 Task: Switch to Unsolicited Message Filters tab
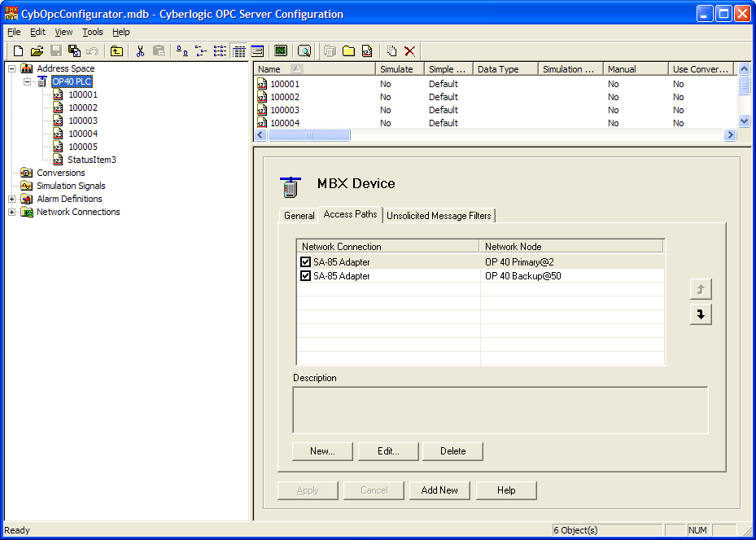click(439, 216)
